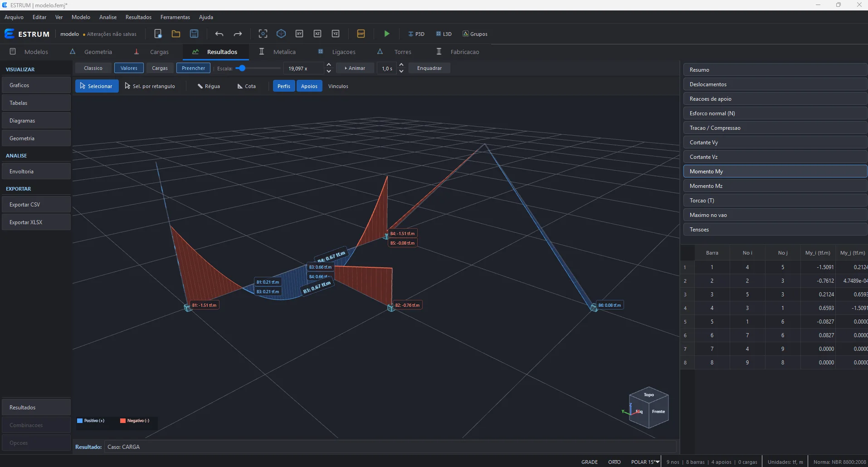Toggle Valores display mode
Viewport: 868px width, 467px height.
[x=129, y=68]
